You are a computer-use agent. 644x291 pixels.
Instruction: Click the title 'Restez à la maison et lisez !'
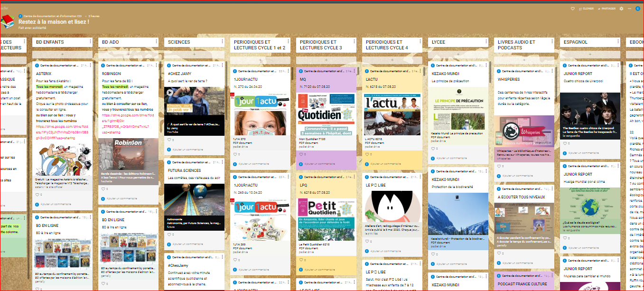pos(54,22)
